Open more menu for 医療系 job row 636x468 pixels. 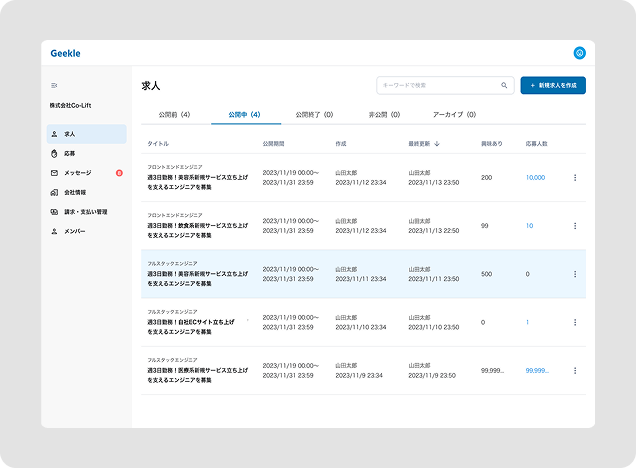point(575,371)
